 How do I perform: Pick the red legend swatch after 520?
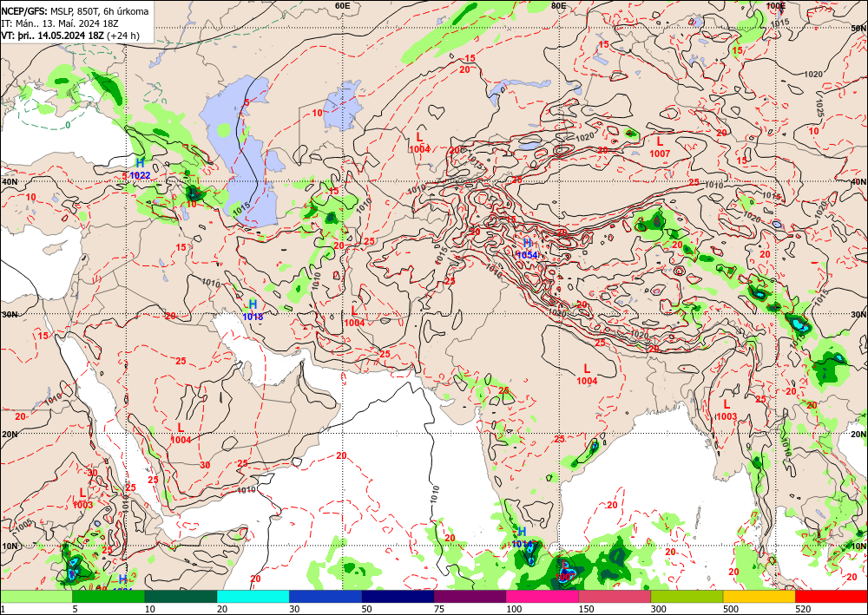(x=832, y=596)
